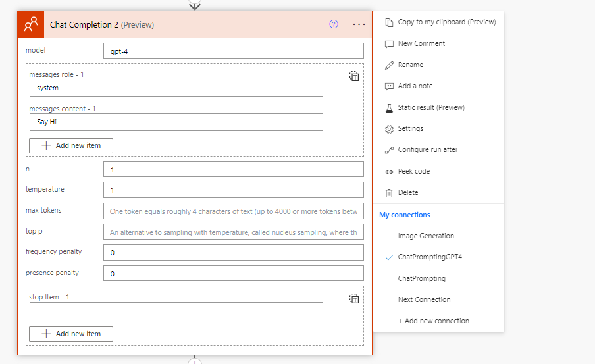Delete the Chat Completion 2 action
The height and width of the screenshot is (364, 595).
pyautogui.click(x=407, y=192)
